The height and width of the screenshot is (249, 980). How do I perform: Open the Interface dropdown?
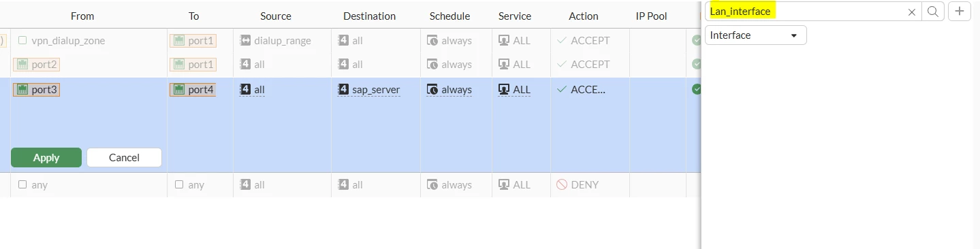pyautogui.click(x=755, y=35)
